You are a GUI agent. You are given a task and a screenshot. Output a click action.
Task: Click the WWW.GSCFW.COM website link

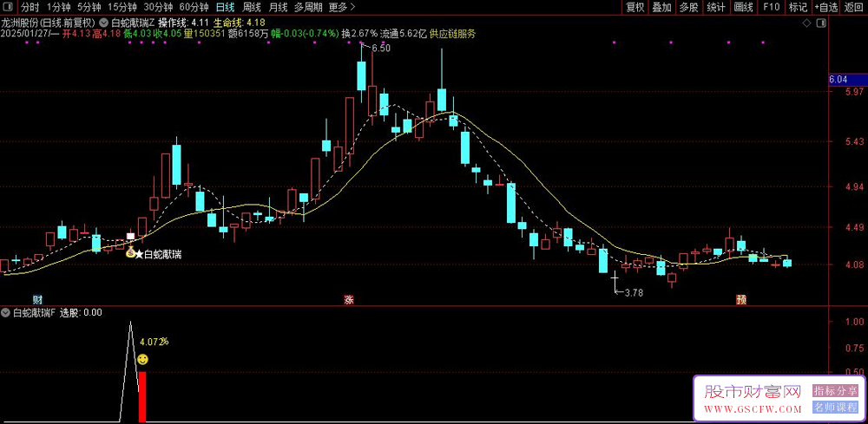[x=753, y=409]
